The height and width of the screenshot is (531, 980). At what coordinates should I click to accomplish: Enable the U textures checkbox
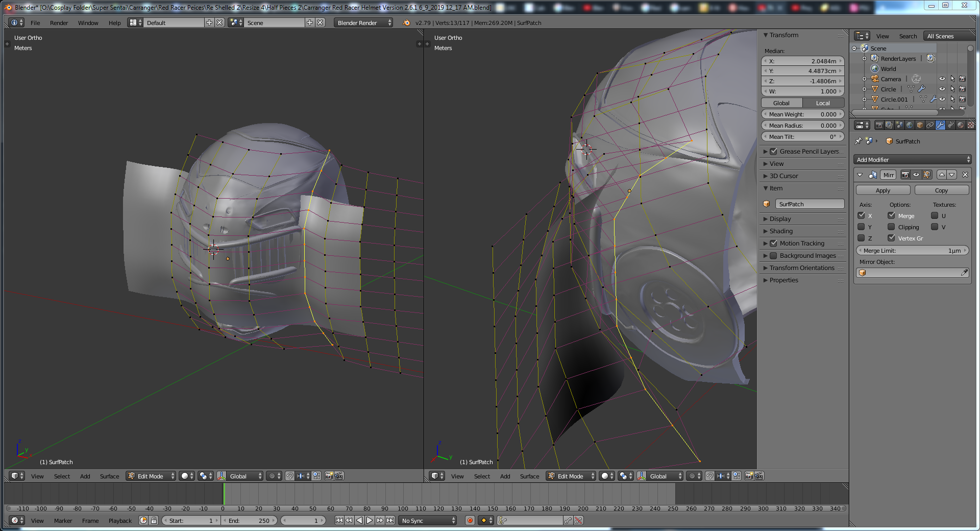(935, 215)
